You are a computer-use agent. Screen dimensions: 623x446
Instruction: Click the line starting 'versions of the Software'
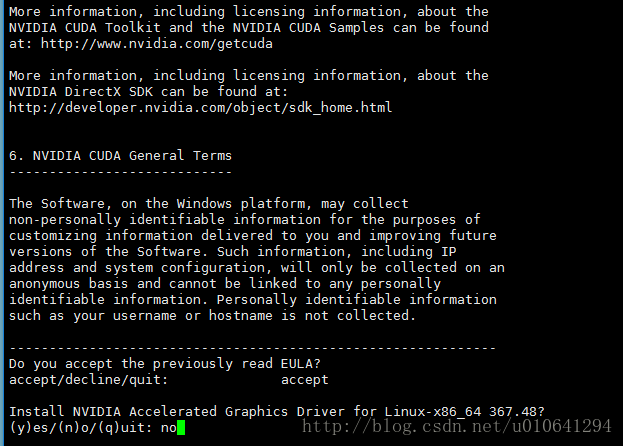pos(233,252)
